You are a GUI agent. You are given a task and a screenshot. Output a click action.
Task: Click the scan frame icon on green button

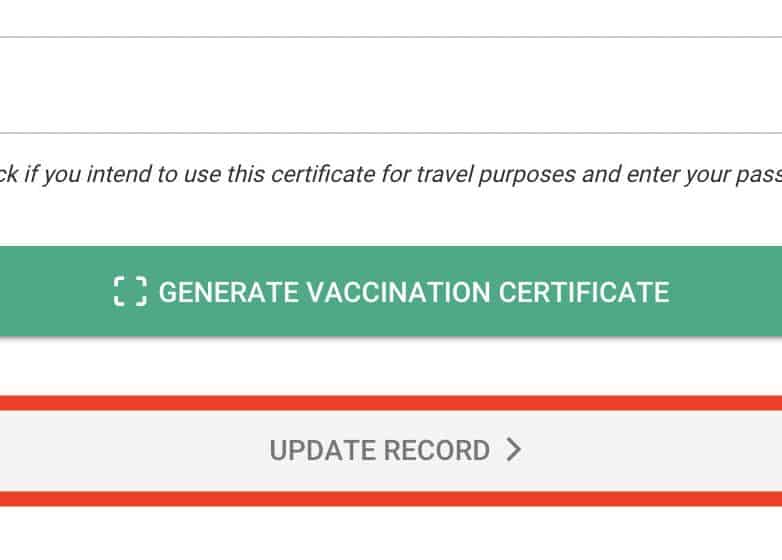(129, 291)
